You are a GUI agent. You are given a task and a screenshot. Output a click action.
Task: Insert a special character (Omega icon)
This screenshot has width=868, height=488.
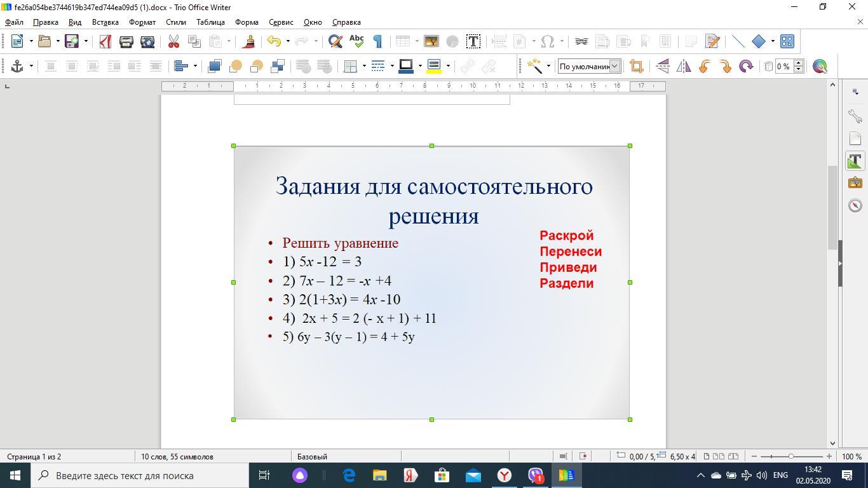[x=547, y=41]
